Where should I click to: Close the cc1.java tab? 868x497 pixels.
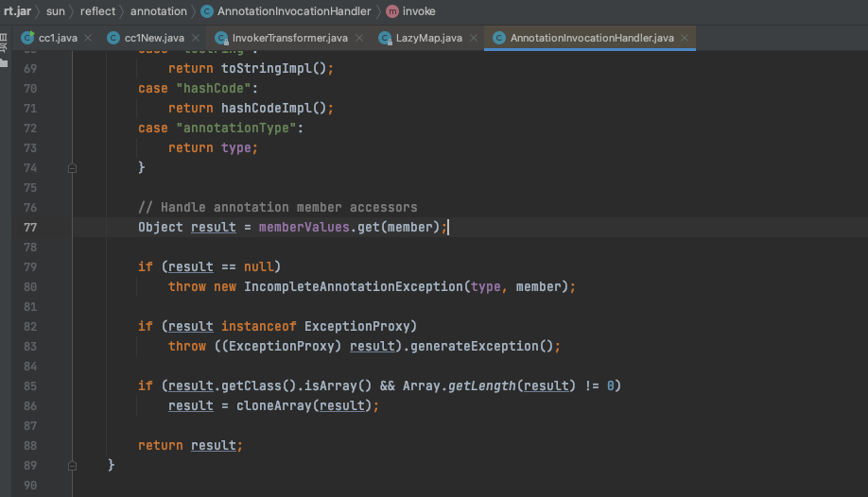point(88,38)
